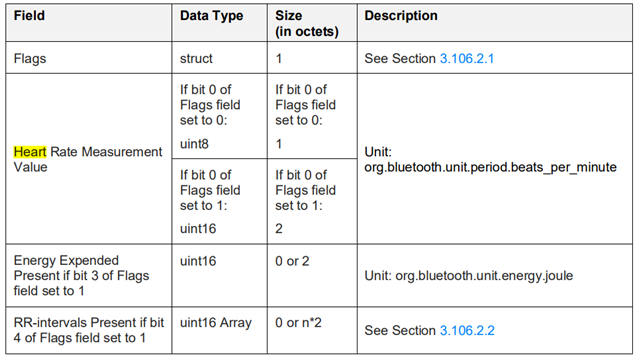Select the Field column header
This screenshot has height=360, width=640.
click(89, 23)
